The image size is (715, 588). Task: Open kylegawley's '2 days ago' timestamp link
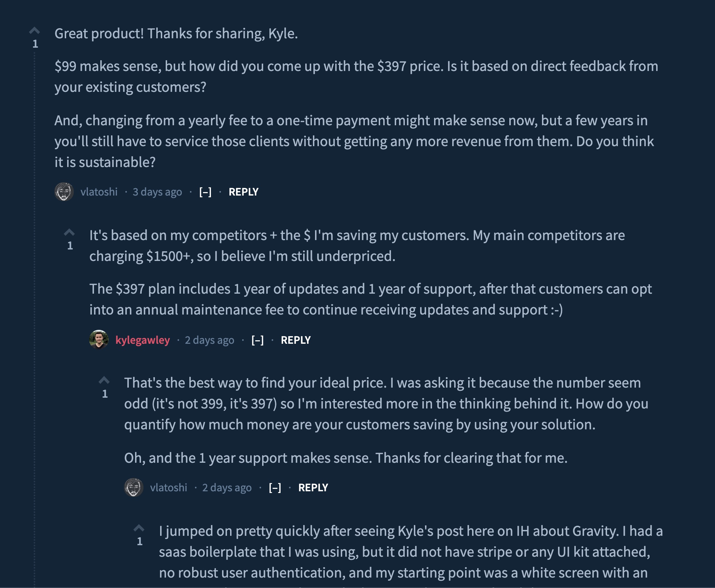(210, 340)
